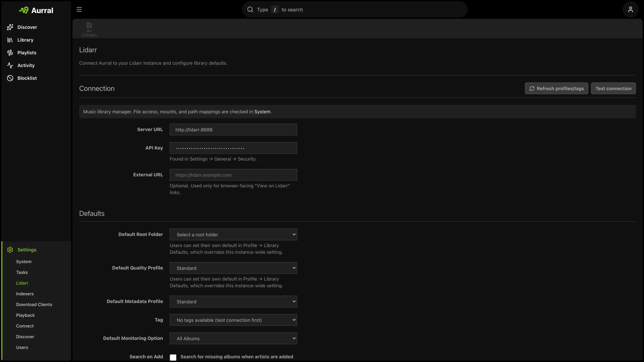Focus the search bar
This screenshot has width=644, height=362.
[355, 10]
